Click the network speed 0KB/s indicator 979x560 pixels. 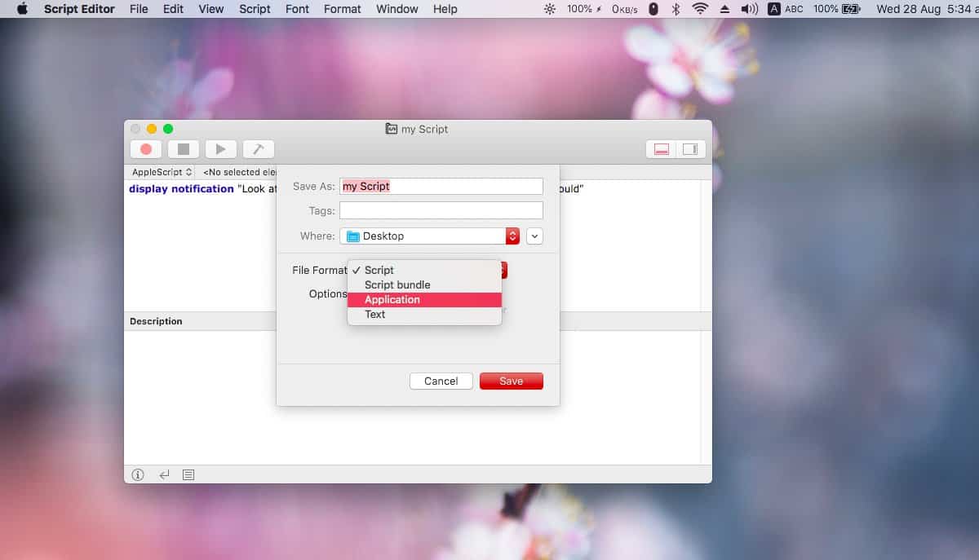(623, 9)
